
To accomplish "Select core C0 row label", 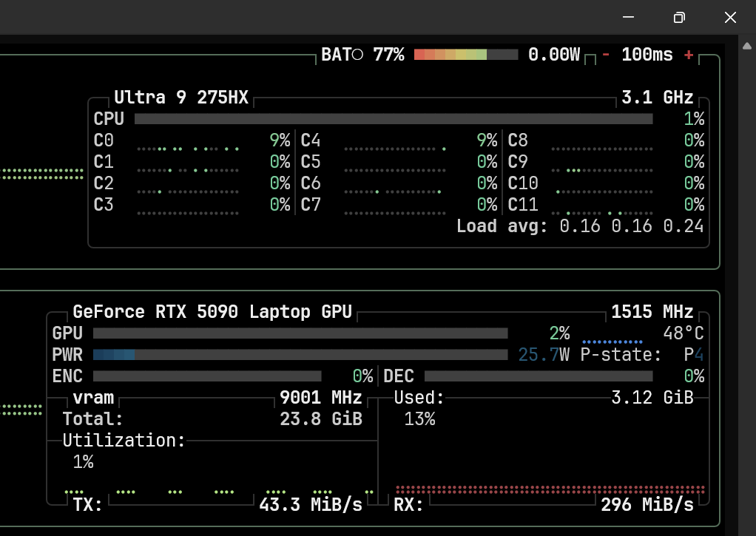I will (x=104, y=140).
